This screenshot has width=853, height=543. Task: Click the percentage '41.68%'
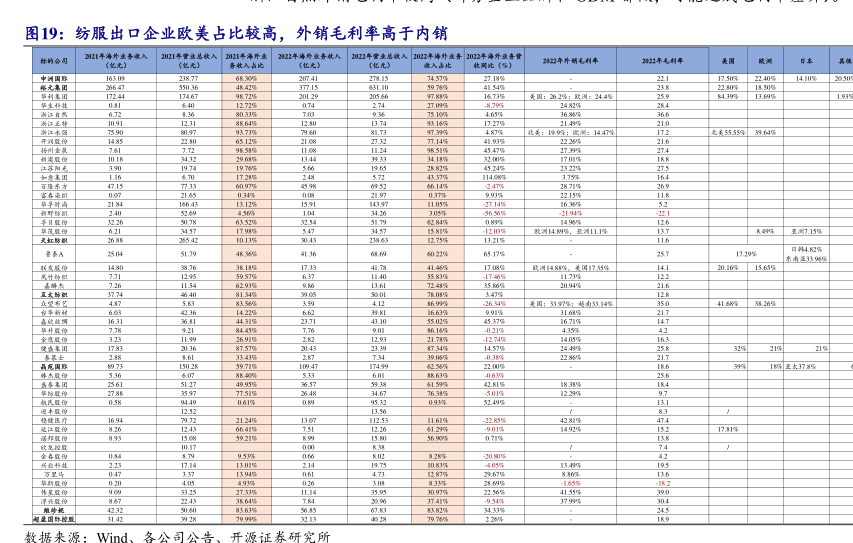728,304
